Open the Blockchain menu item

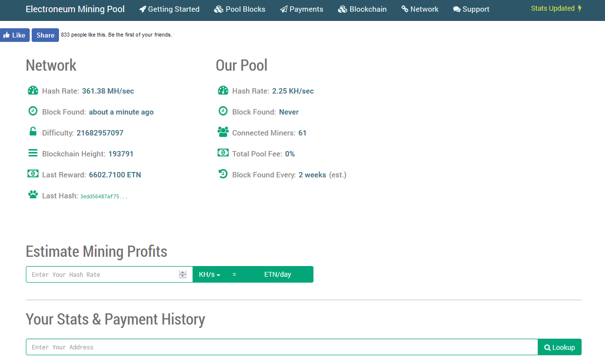point(362,9)
